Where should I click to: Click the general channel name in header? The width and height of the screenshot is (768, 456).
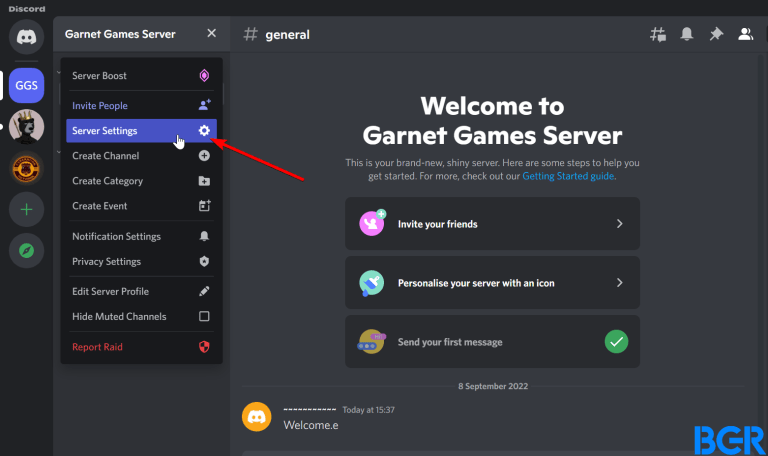point(288,35)
